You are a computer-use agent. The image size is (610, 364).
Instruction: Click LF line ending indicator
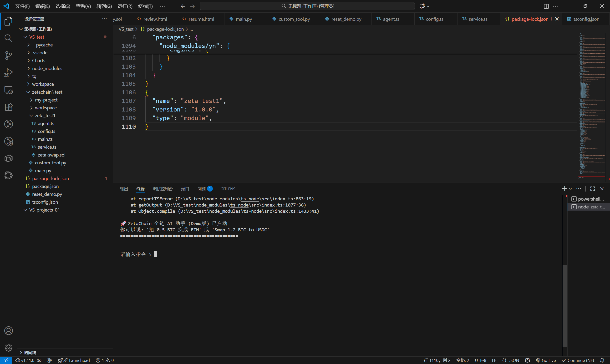click(494, 360)
